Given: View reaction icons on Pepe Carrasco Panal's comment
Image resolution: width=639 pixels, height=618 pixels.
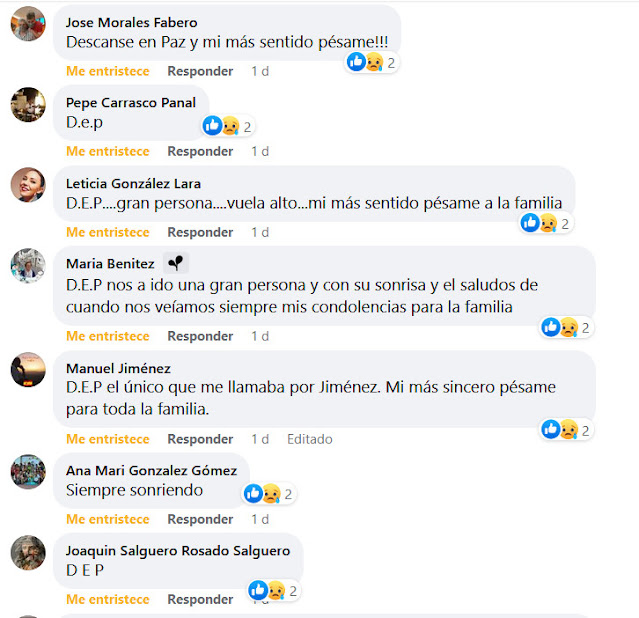Looking at the screenshot, I should 228,126.
